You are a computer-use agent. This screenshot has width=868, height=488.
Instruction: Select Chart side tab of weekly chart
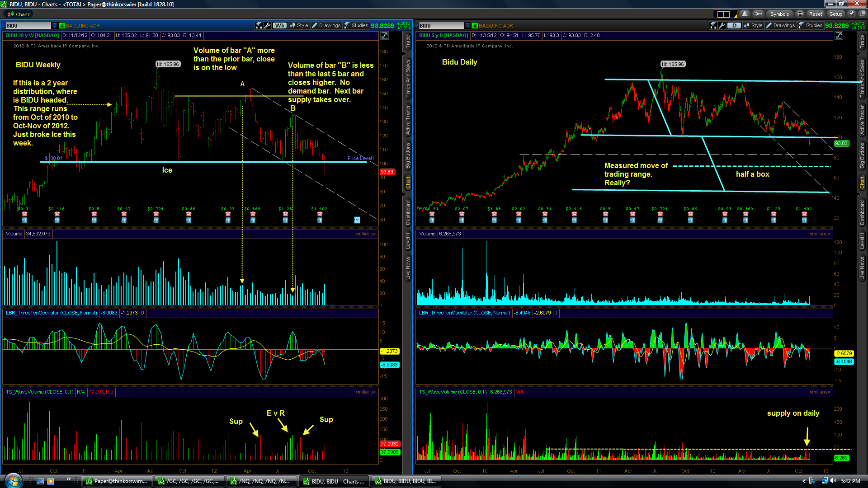click(x=408, y=183)
